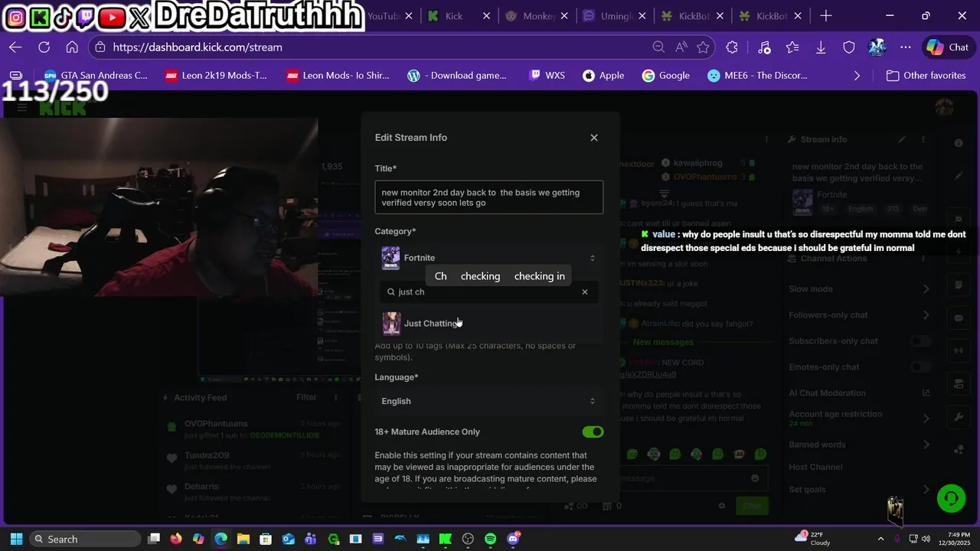The image size is (980, 551).
Task: Open GTA San Andreas bookmark
Action: 96,76
